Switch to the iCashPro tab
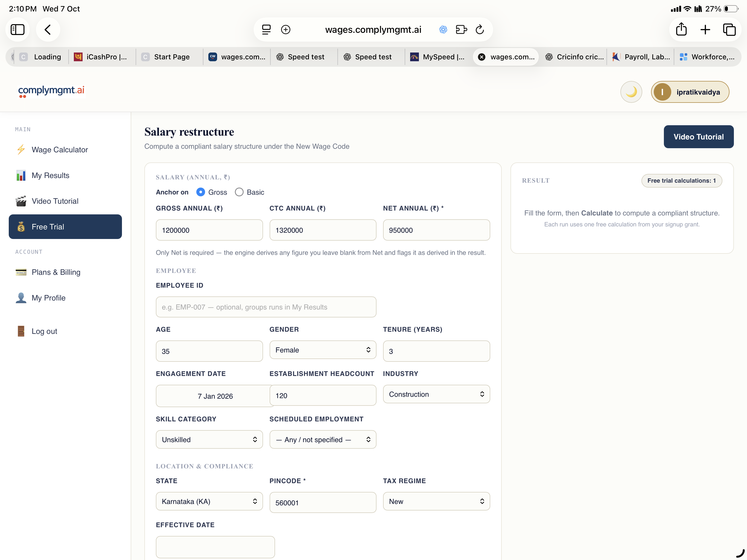 (x=101, y=57)
